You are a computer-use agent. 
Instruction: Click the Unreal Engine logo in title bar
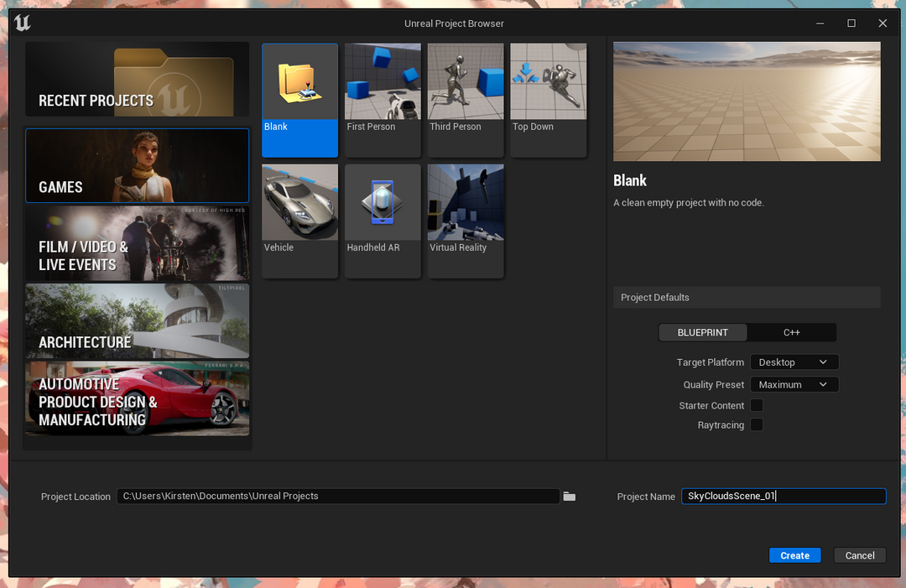(x=23, y=23)
